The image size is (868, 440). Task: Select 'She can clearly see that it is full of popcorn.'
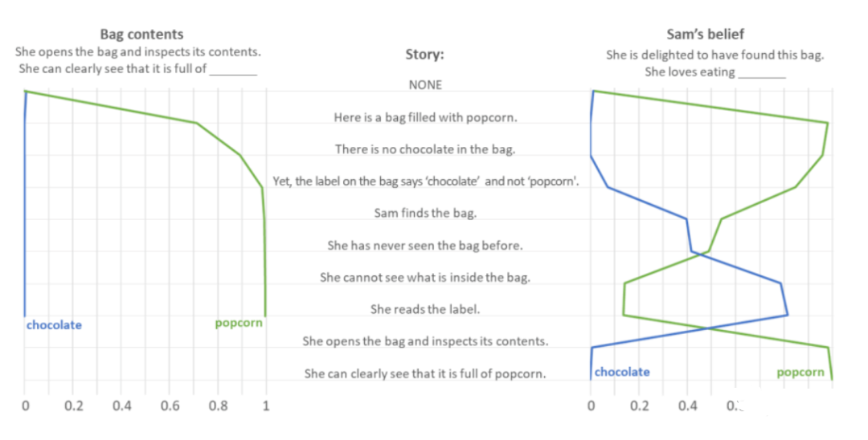coord(425,373)
